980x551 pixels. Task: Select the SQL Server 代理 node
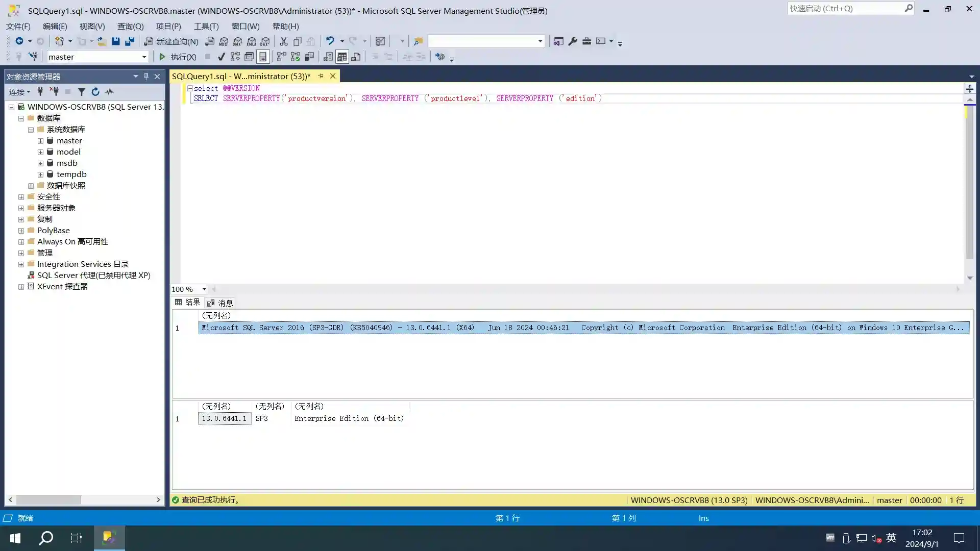93,275
